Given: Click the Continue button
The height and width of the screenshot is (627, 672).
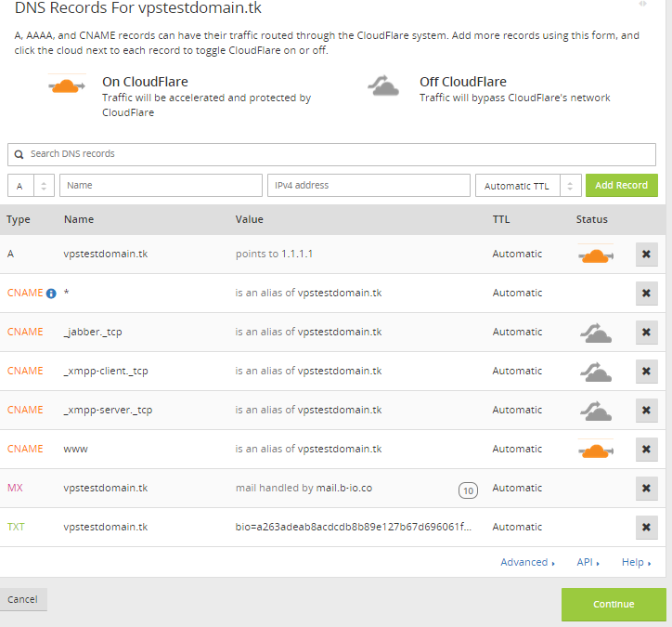Looking at the screenshot, I should pyautogui.click(x=614, y=605).
